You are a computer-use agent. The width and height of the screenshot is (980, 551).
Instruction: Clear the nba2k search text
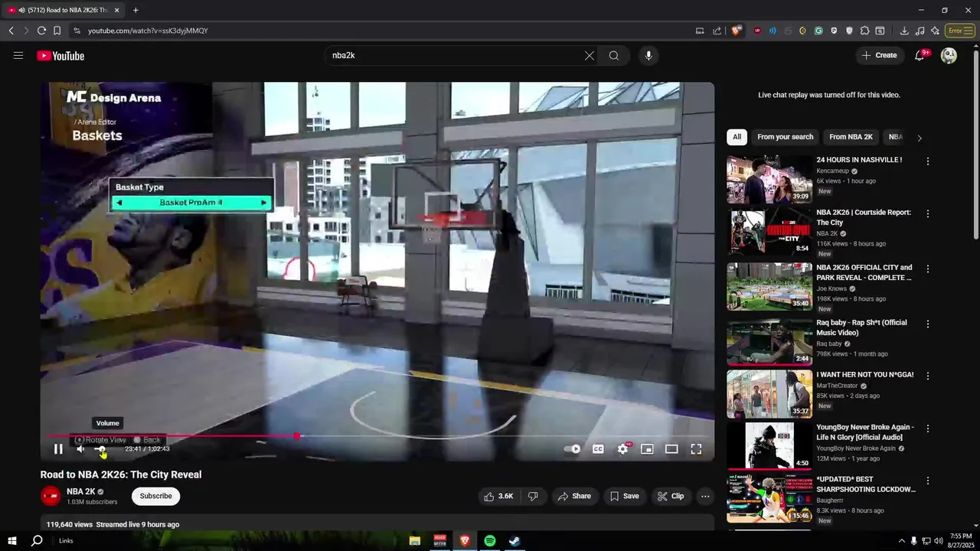[x=590, y=56]
